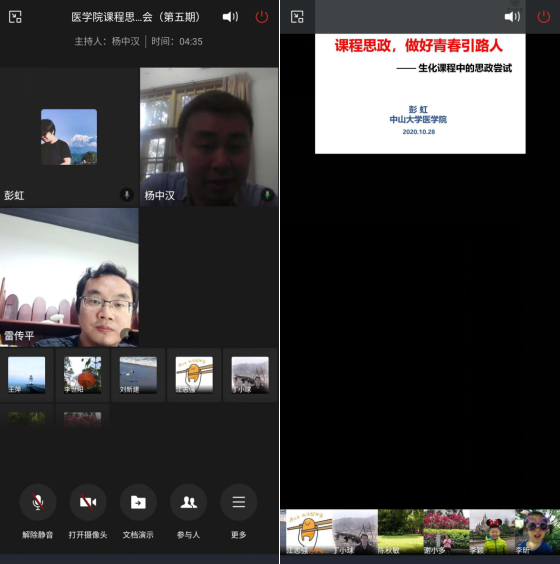The width and height of the screenshot is (560, 564).
Task: Turn on camera with 打开摄像头
Action: (x=88, y=502)
